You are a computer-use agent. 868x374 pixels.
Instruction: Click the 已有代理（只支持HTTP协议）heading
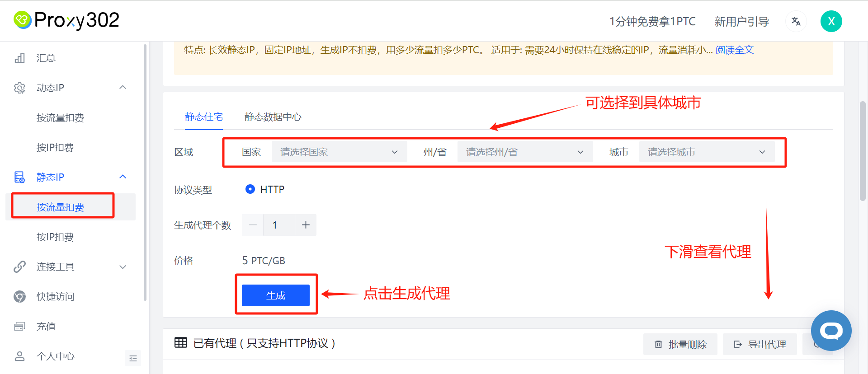coord(264,343)
